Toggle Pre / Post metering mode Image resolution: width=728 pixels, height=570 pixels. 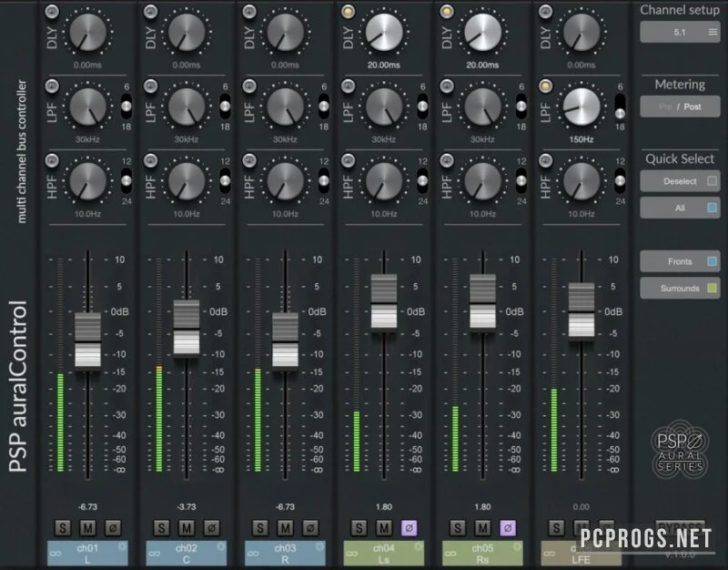680,107
